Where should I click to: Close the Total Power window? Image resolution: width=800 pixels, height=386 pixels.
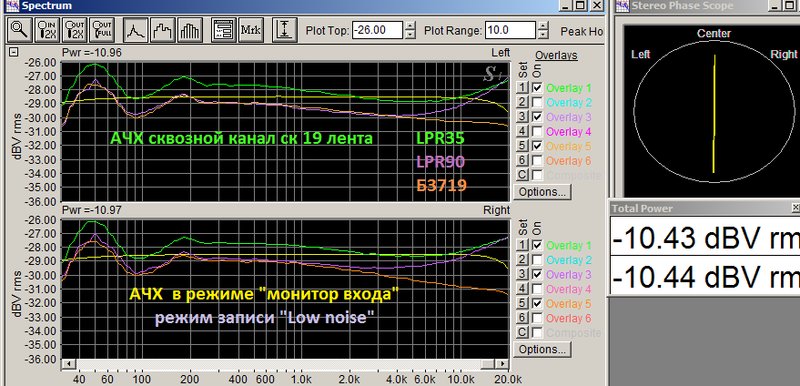pos(795,208)
